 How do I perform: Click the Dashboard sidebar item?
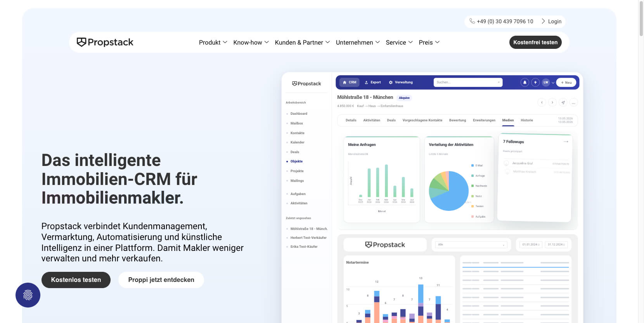tap(299, 114)
